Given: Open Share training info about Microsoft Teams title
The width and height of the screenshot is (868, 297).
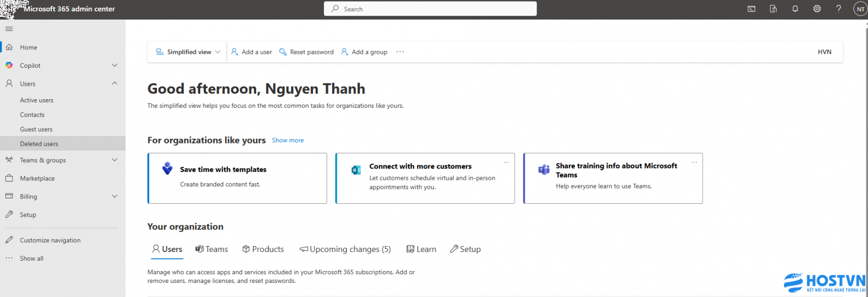Looking at the screenshot, I should click(x=616, y=170).
